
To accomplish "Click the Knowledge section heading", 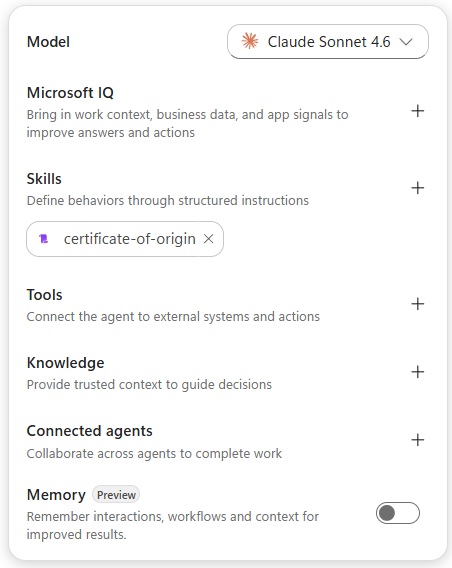I will click(x=66, y=363).
